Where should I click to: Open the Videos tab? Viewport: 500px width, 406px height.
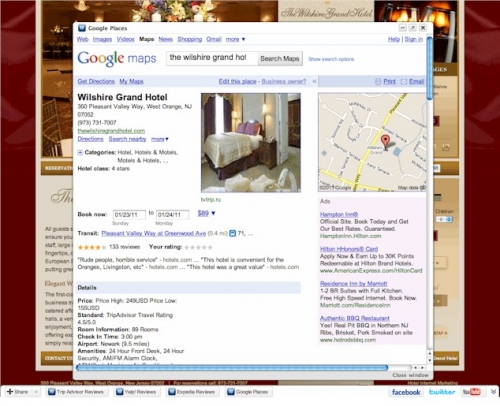click(125, 39)
